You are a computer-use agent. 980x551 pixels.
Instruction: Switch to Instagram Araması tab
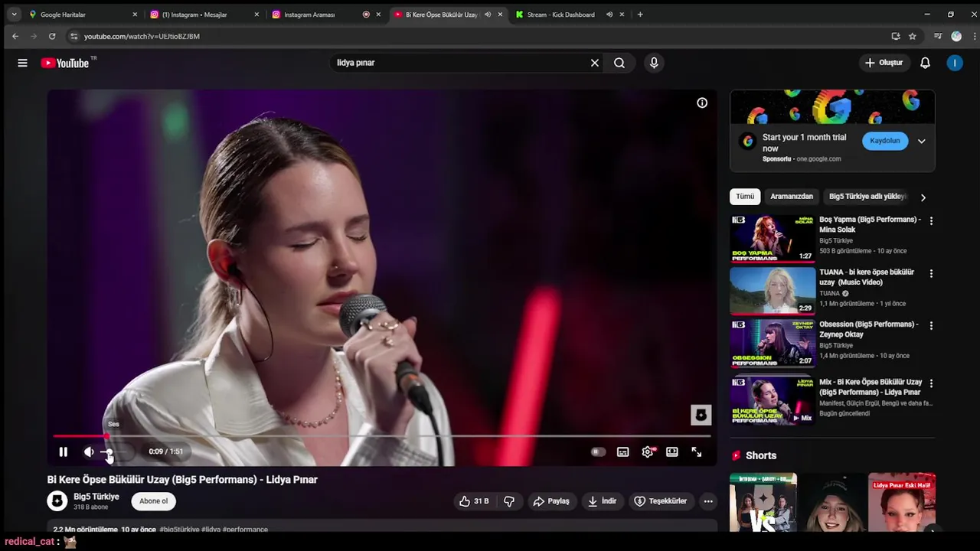(x=328, y=15)
